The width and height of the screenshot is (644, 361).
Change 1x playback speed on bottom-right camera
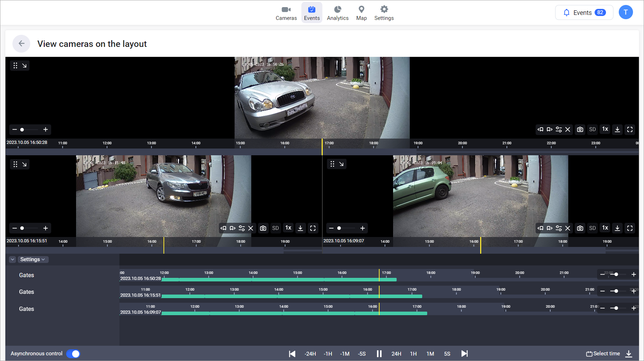[x=605, y=228]
